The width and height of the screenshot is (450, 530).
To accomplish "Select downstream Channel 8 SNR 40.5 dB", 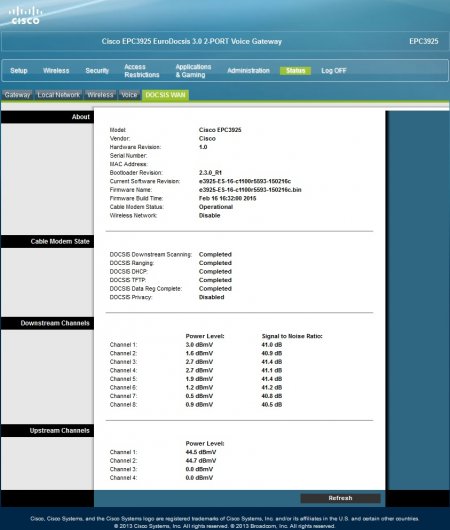I will (271, 405).
